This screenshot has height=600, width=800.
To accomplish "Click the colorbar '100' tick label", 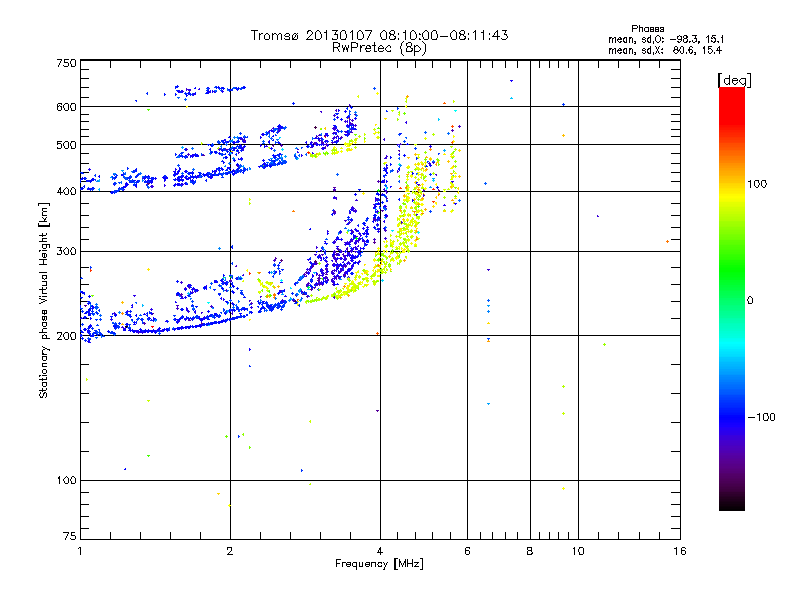I will tap(757, 184).
